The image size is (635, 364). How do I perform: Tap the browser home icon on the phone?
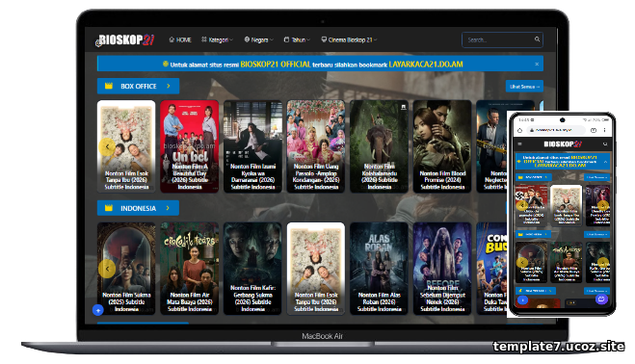(x=520, y=130)
